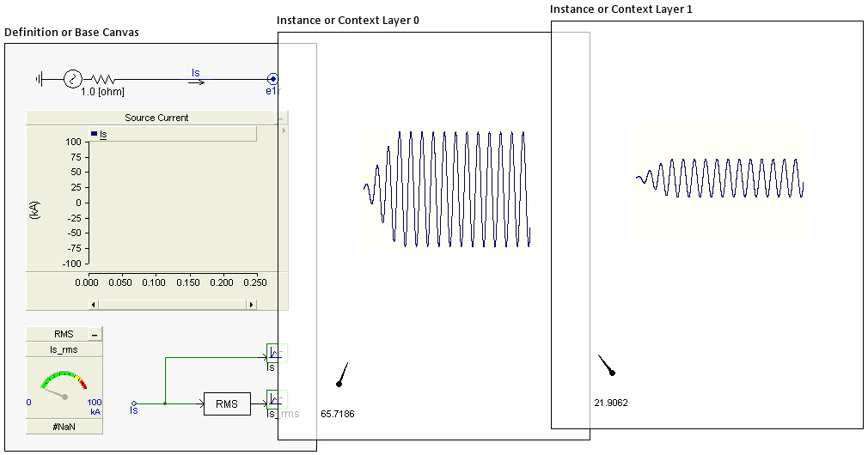
Task: Click the ground symbol in circuit
Action: [x=40, y=79]
